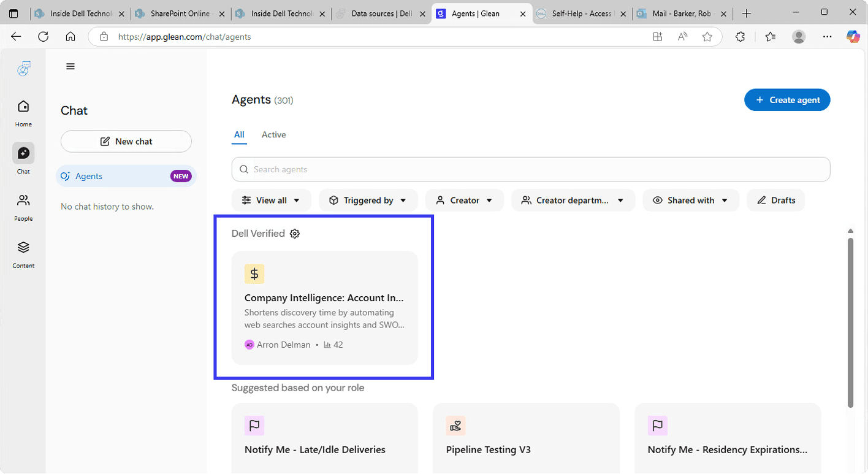
Task: Click flag icon on Residency Expirations card
Action: click(658, 426)
